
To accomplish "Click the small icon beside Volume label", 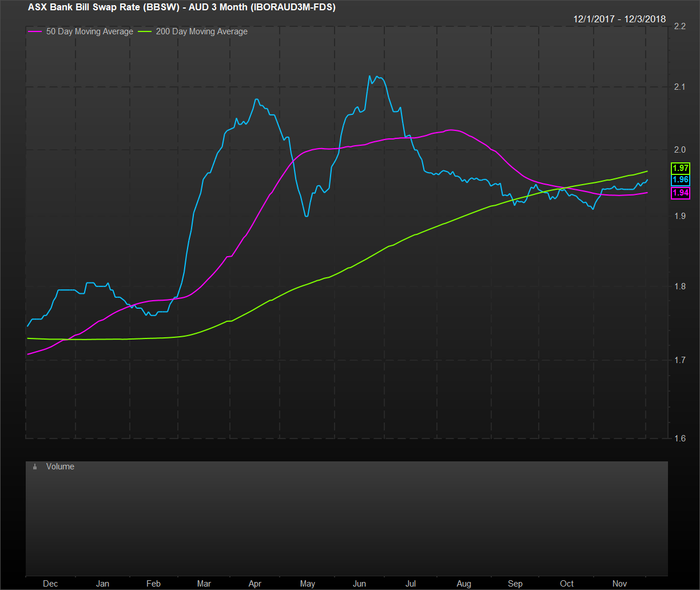I will pyautogui.click(x=35, y=467).
